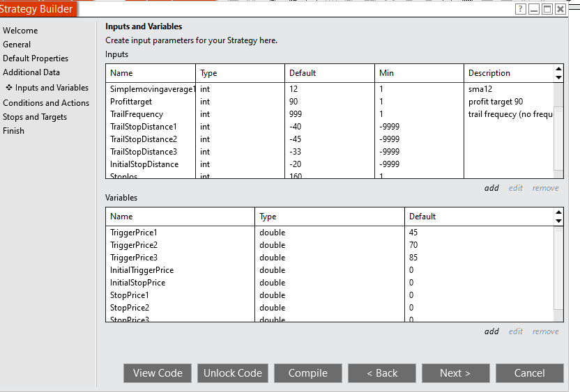Go to Conditions and Actions step

tap(46, 103)
